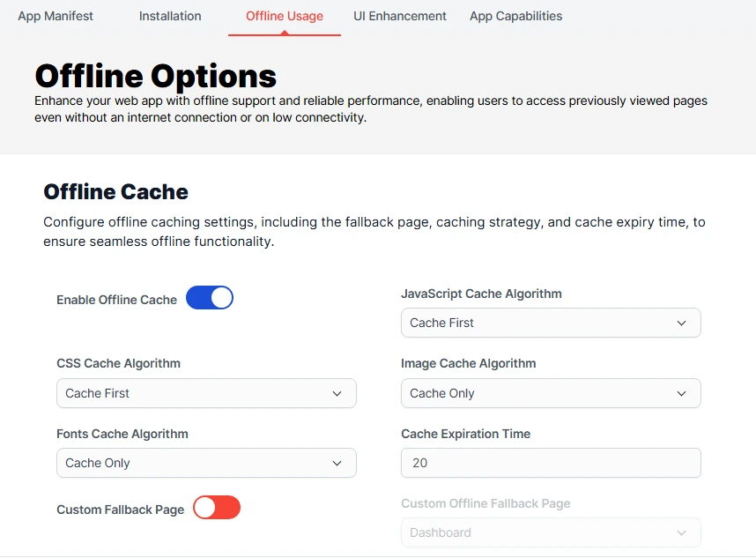Click the CSS Cache Algorithm label
This screenshot has width=756, height=558.
pos(119,363)
